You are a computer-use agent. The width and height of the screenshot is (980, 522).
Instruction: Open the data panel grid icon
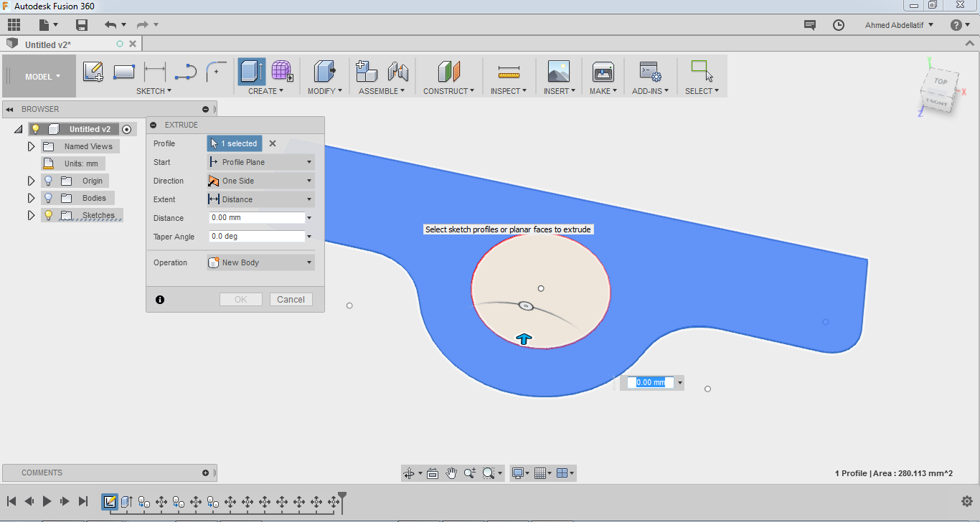pos(14,25)
